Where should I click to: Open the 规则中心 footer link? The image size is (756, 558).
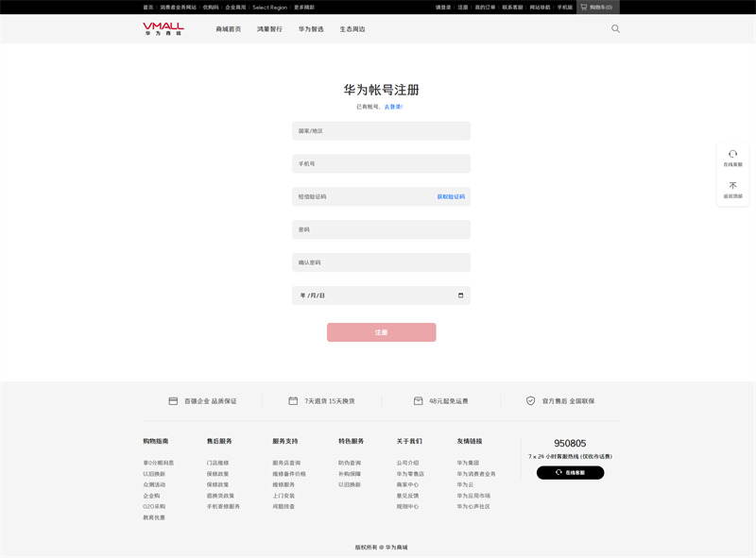[x=408, y=506]
